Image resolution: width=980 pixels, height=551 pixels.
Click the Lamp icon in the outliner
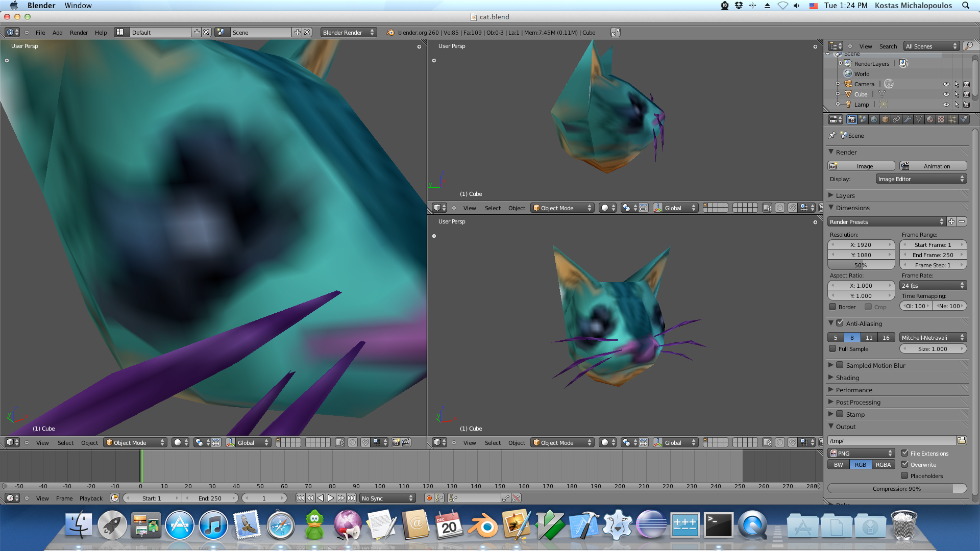point(848,104)
